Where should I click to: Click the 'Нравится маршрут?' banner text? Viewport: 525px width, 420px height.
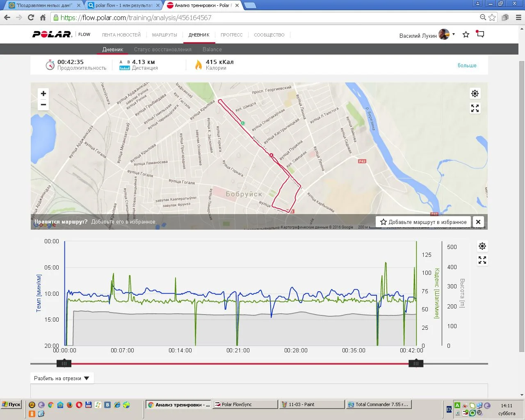coord(61,222)
